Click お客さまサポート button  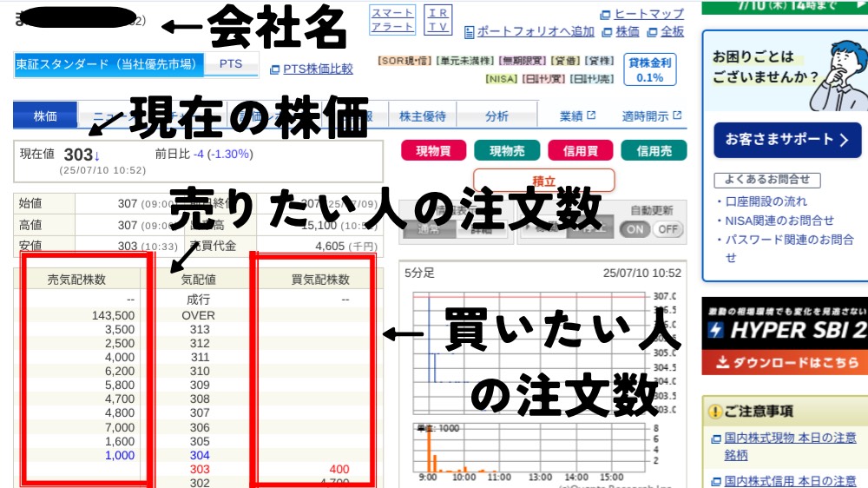click(787, 140)
